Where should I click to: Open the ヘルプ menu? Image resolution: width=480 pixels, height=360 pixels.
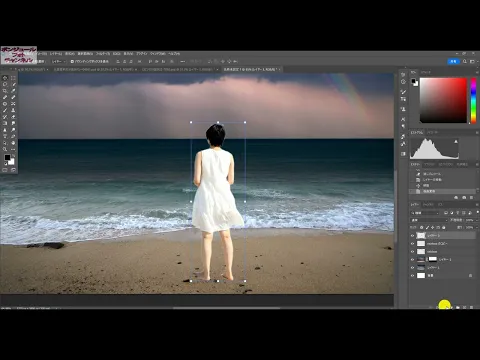click(174, 54)
